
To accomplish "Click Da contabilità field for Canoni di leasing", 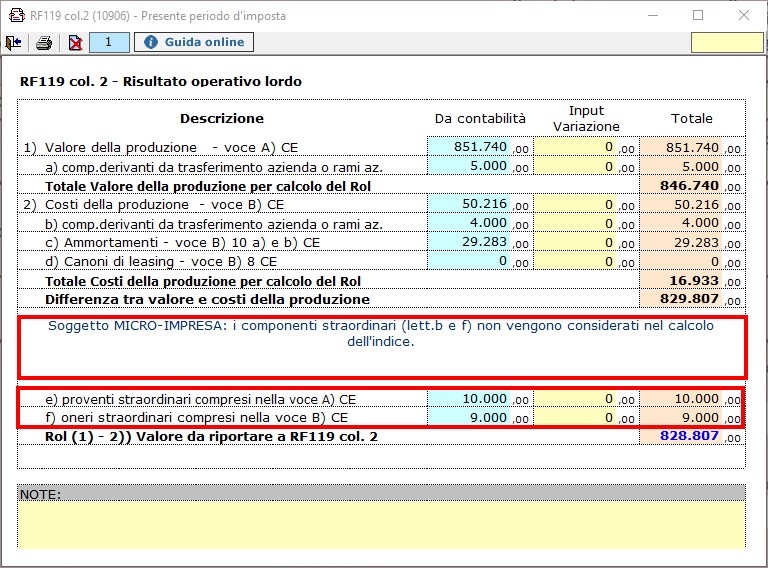I will [468, 261].
